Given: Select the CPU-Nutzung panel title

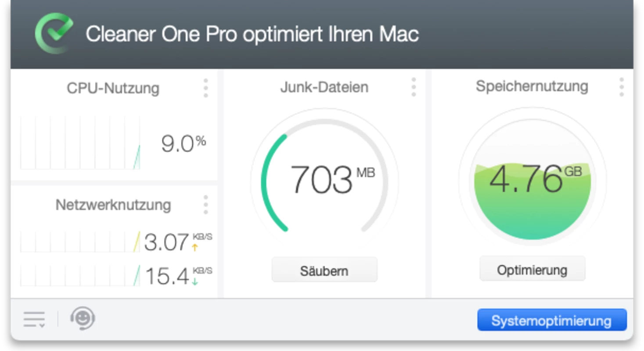Looking at the screenshot, I should (x=113, y=88).
